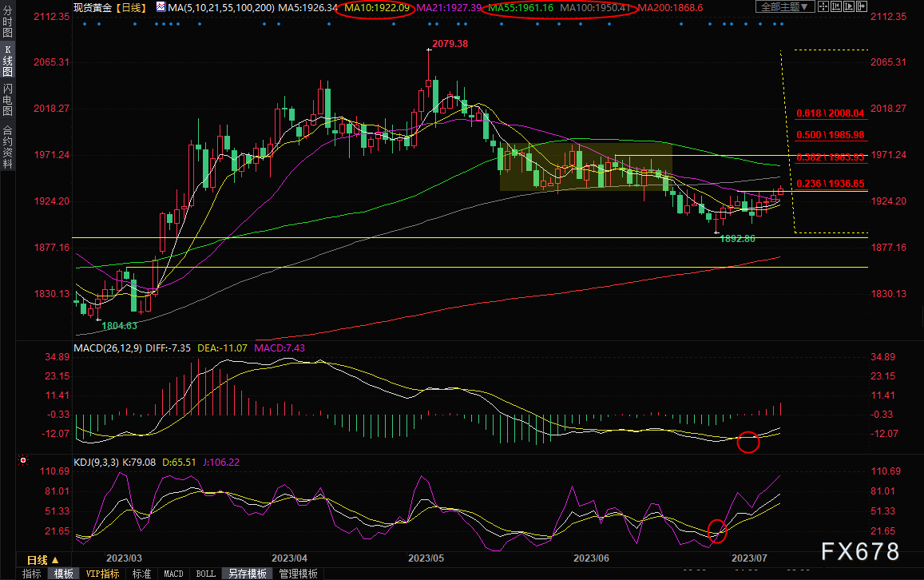Expand the 日线 period selector

[x=43, y=560]
